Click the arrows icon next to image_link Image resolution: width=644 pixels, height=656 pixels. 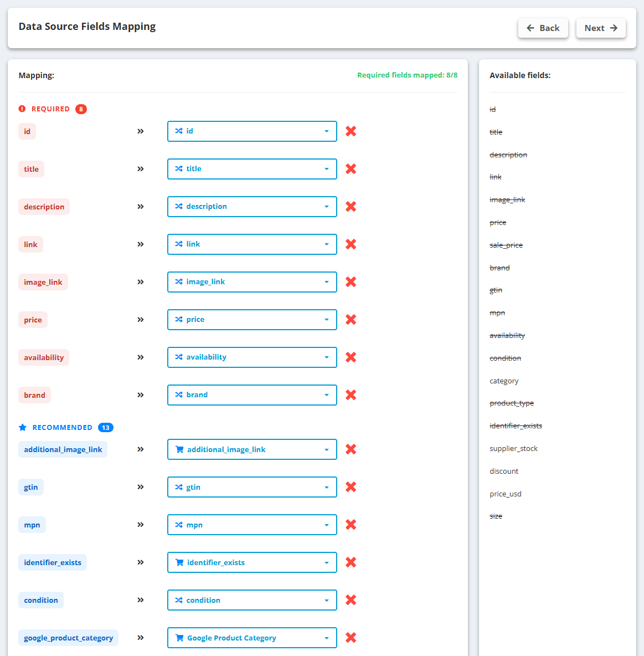click(x=141, y=282)
